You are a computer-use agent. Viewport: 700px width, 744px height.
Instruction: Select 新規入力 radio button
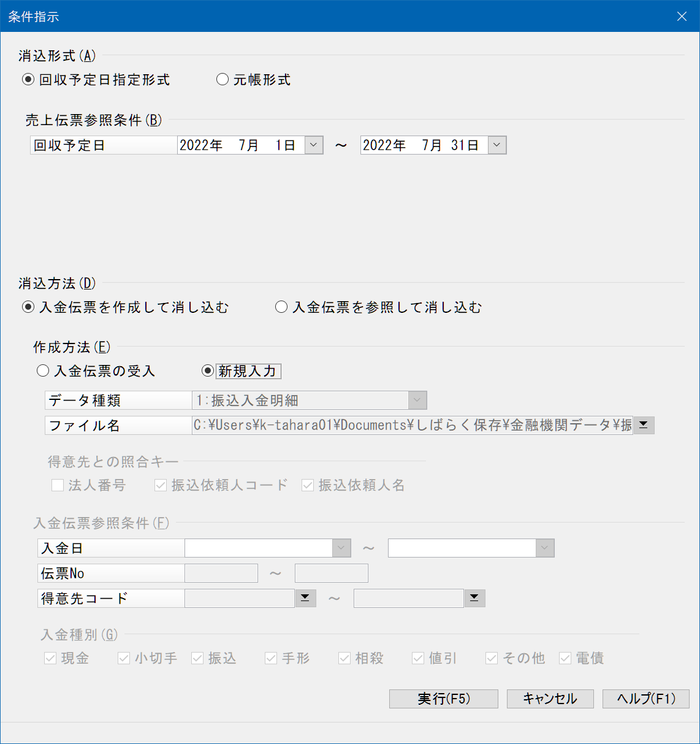(208, 371)
